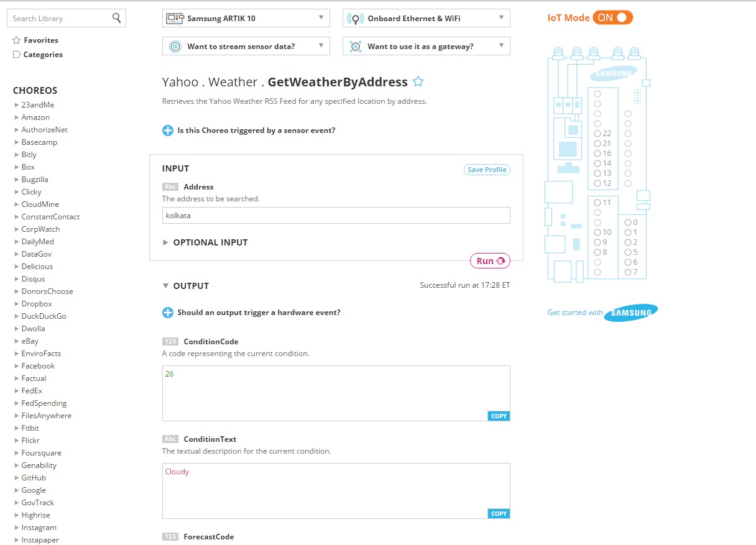Open the Onboard Ethernet & WiFi dropdown
This screenshot has height=545, width=756.
426,18
